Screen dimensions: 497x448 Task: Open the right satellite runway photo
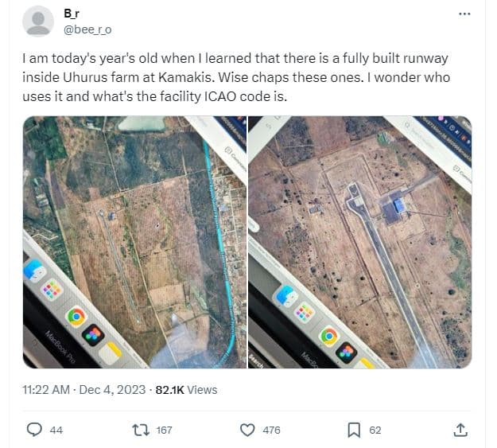click(359, 242)
